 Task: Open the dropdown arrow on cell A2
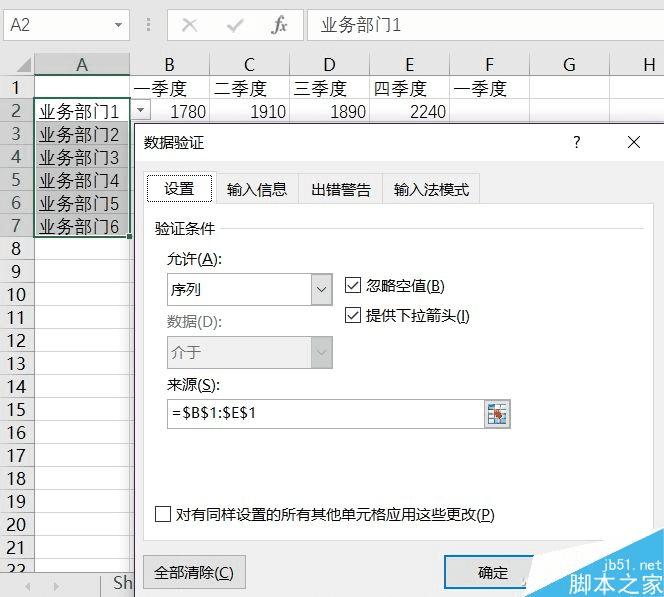141,111
